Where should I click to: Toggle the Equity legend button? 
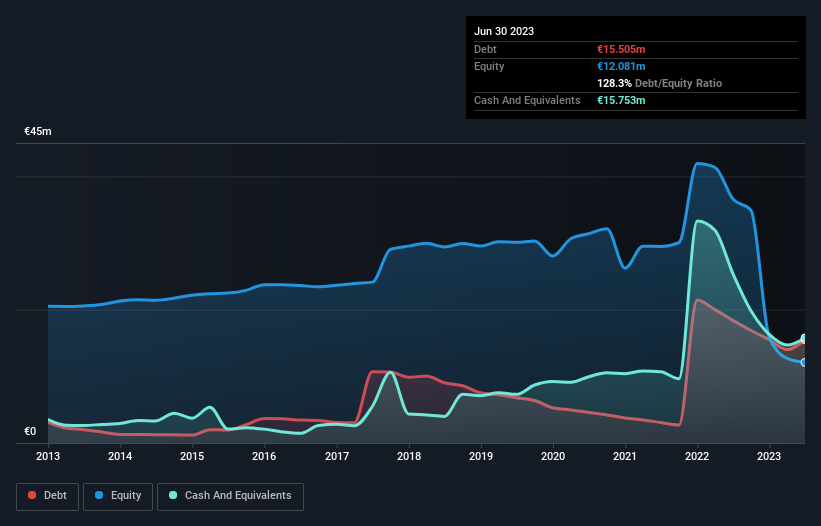coord(118,496)
